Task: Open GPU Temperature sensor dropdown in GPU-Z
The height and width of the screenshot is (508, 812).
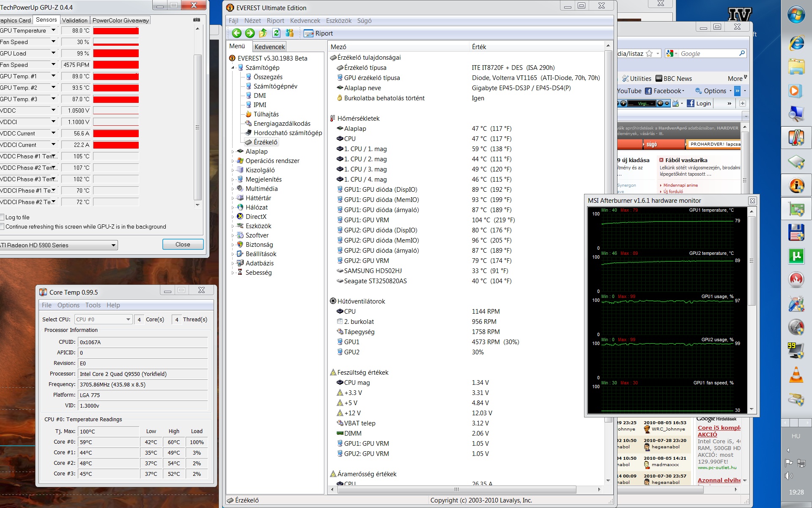Action: [53, 30]
